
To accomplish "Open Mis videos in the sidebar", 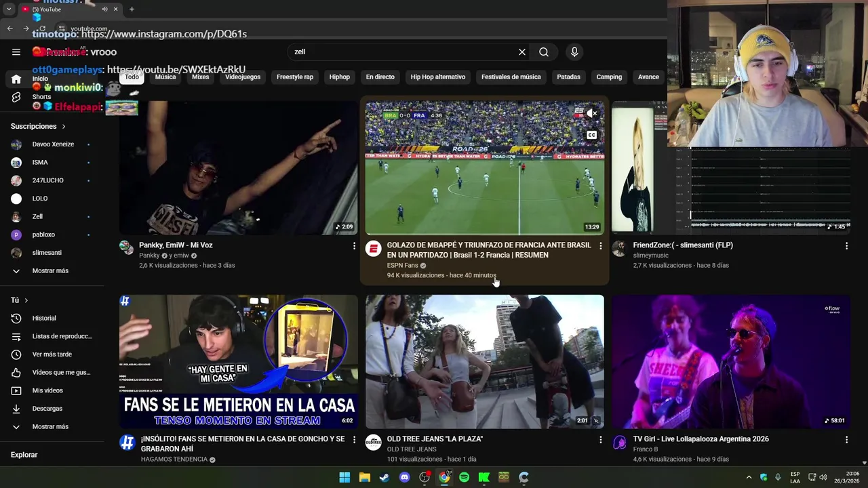I will click(x=51, y=390).
